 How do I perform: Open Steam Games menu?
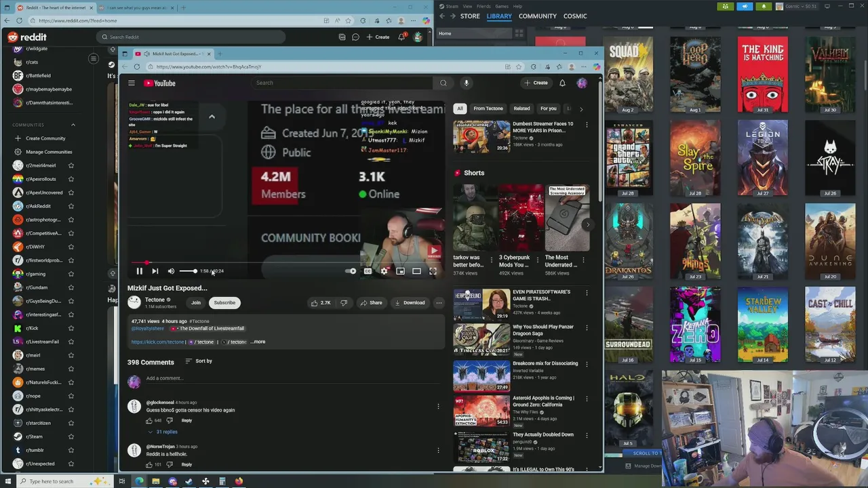[502, 6]
